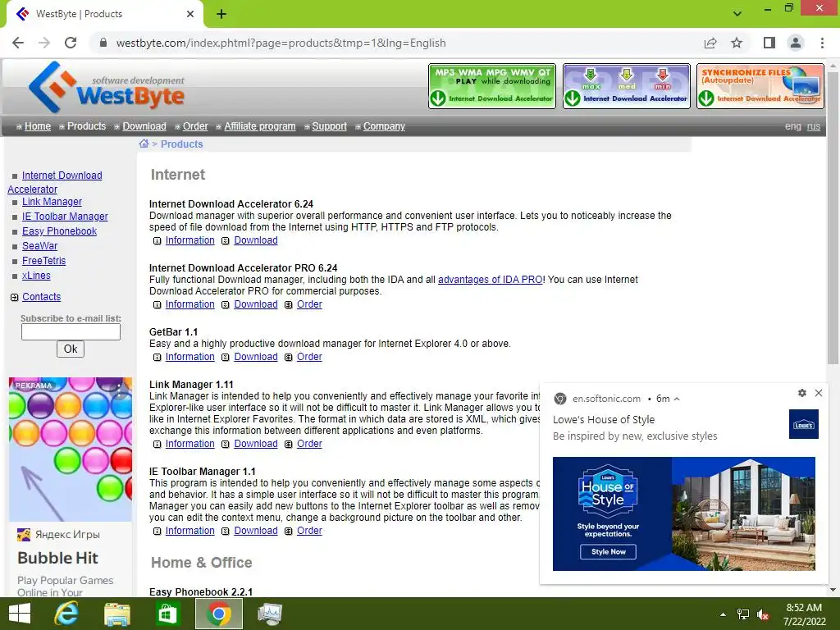Click the Ok subscribe button

coord(71,349)
